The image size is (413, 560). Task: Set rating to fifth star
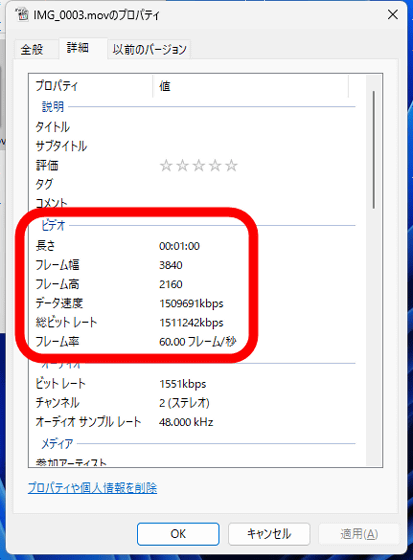coord(232,165)
